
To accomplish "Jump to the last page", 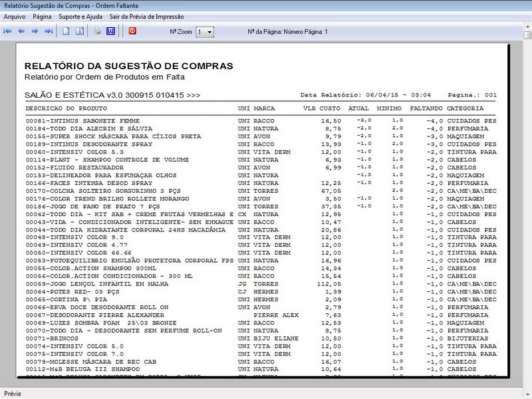I will coord(49,31).
